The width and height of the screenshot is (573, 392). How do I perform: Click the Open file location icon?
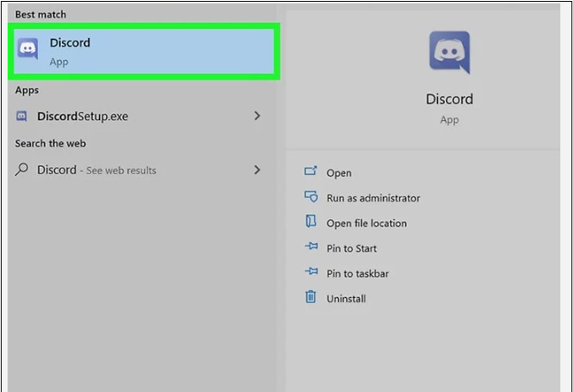[310, 221]
